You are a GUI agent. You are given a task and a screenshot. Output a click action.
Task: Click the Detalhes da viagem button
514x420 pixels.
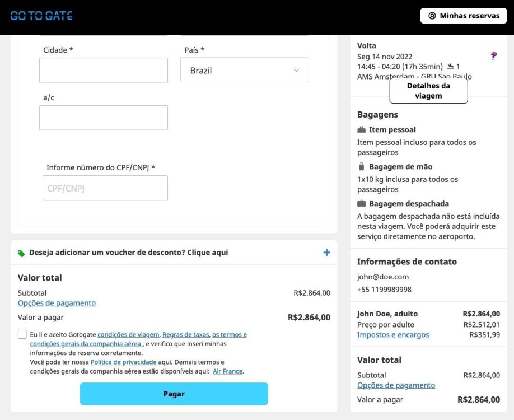(x=428, y=91)
